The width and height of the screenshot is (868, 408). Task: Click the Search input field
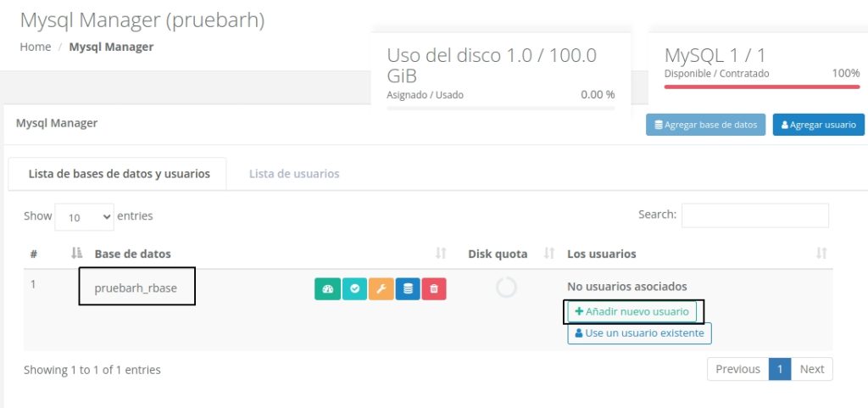coord(754,215)
